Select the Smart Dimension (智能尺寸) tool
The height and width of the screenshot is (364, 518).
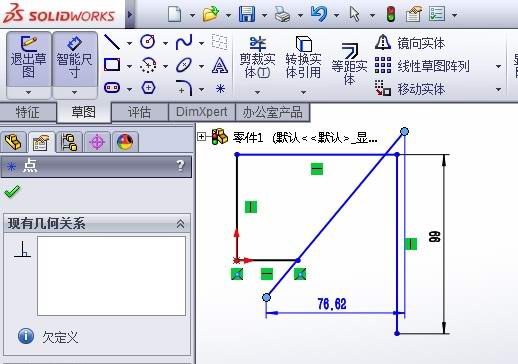point(74,59)
